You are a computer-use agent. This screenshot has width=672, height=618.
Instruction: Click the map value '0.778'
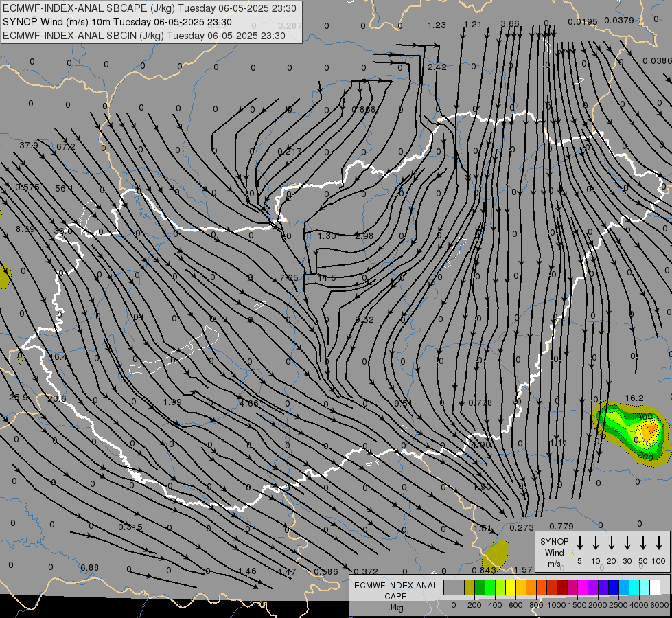coord(480,402)
